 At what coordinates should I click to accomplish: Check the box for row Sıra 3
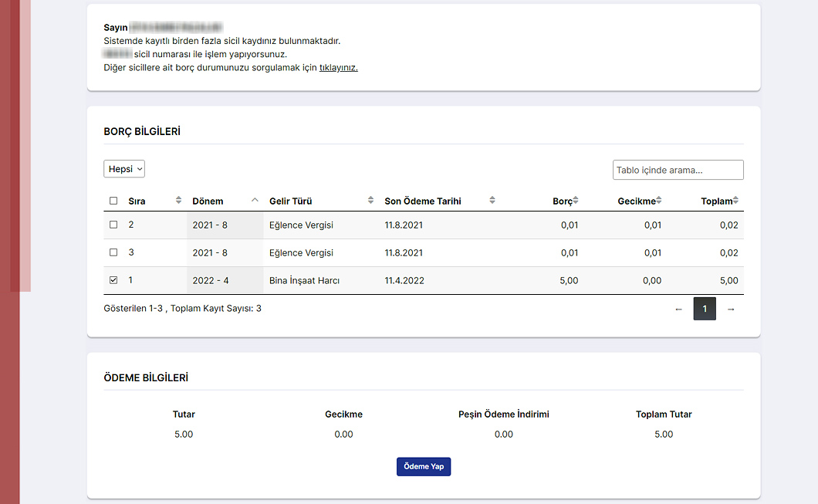113,252
